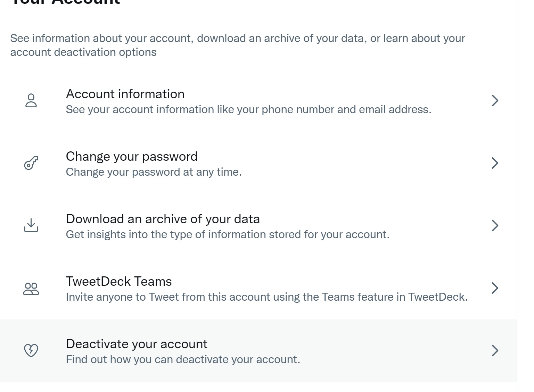This screenshot has height=392, width=534.
Task: Click the Deactivate your account chevron
Action: [x=495, y=350]
